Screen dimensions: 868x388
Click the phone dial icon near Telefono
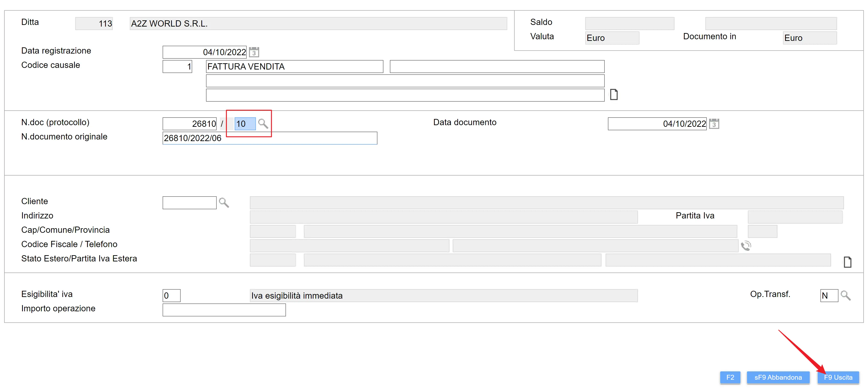[x=746, y=246]
